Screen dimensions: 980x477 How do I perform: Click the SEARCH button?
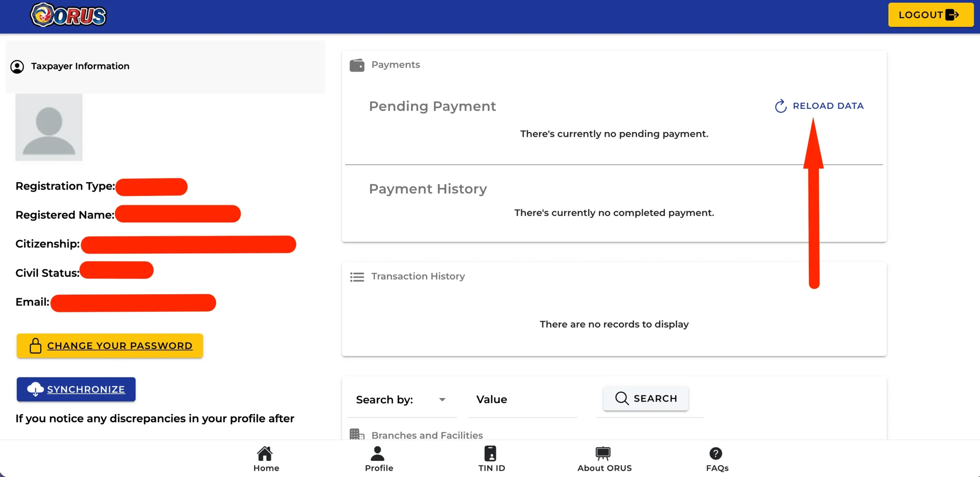click(x=646, y=398)
